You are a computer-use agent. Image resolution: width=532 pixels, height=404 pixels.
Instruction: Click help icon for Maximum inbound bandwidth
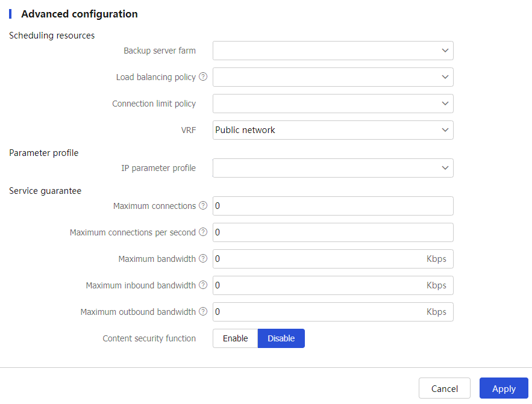click(x=203, y=285)
